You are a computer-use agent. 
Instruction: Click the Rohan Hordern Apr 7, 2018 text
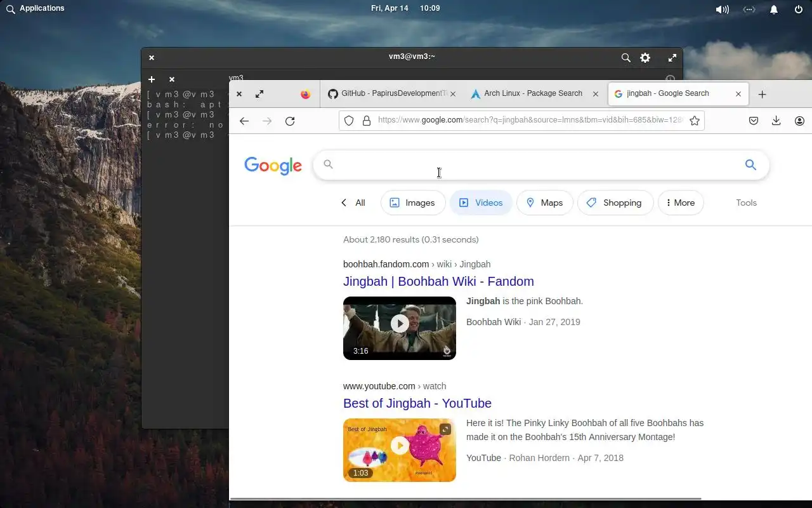click(x=566, y=458)
